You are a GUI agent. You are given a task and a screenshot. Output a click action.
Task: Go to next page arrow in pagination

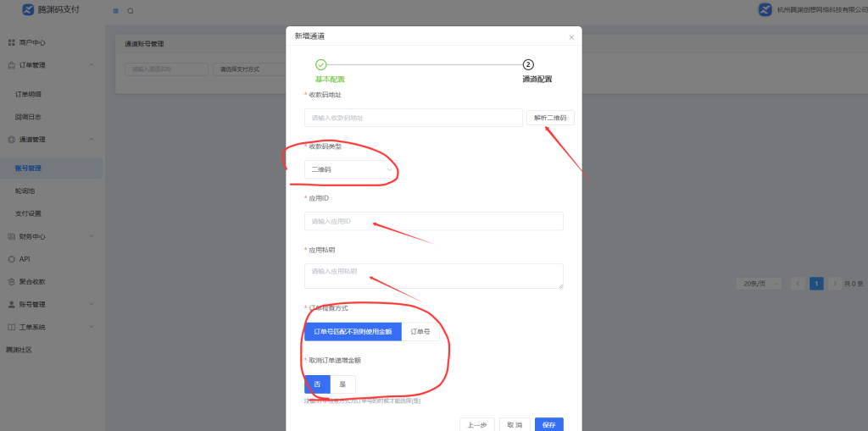835,284
